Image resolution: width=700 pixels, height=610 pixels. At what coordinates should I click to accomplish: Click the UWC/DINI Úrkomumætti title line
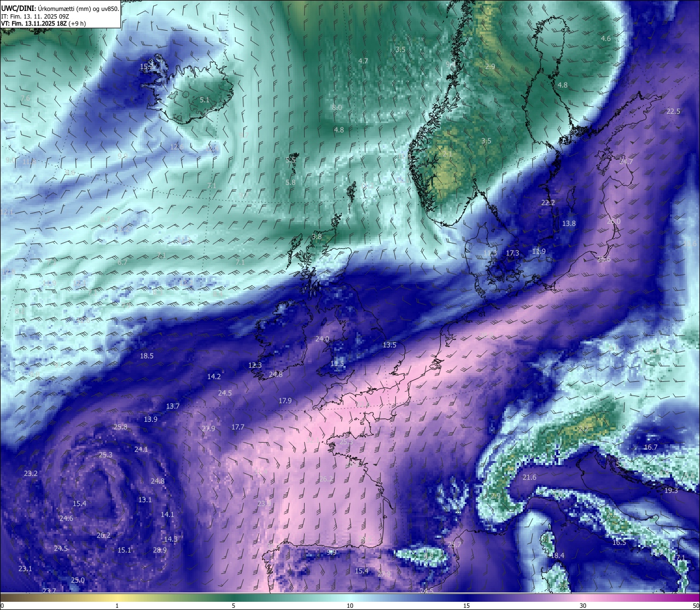60,8
